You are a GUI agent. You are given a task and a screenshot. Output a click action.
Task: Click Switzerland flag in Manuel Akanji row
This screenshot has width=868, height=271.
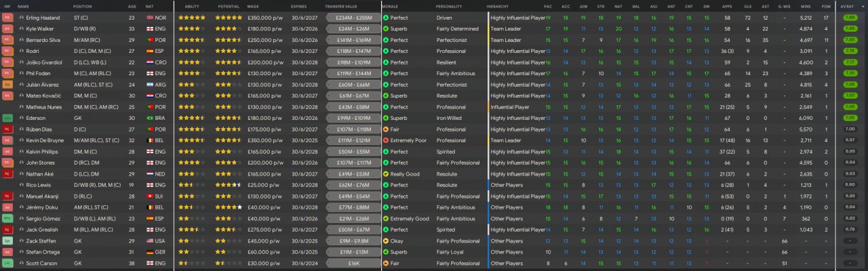tap(150, 196)
